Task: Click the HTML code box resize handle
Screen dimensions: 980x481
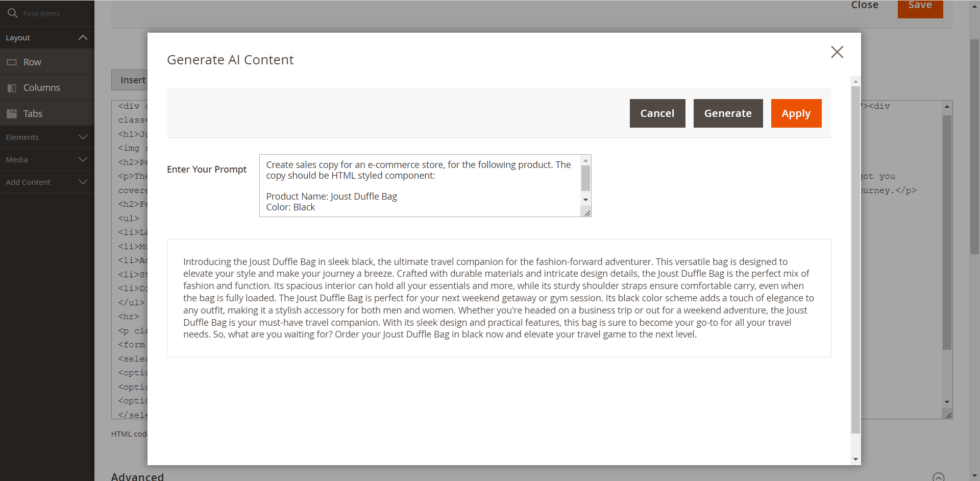Action: pos(948,416)
